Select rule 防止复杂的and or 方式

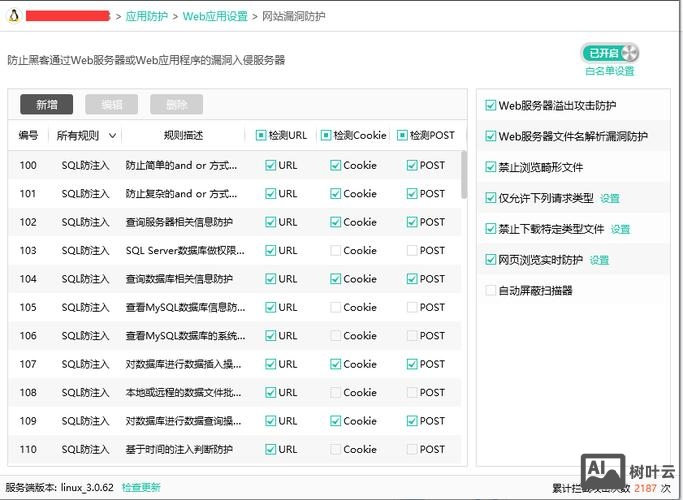pyautogui.click(x=181, y=194)
